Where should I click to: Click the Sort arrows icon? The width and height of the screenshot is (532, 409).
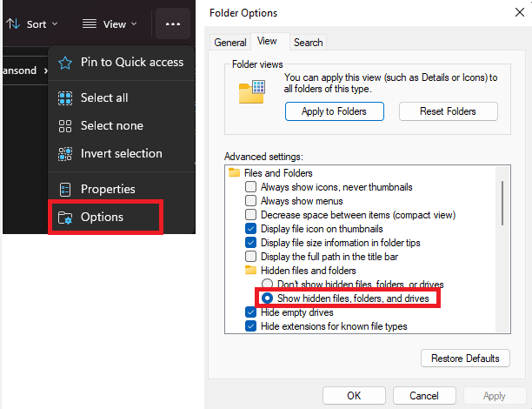pos(13,23)
